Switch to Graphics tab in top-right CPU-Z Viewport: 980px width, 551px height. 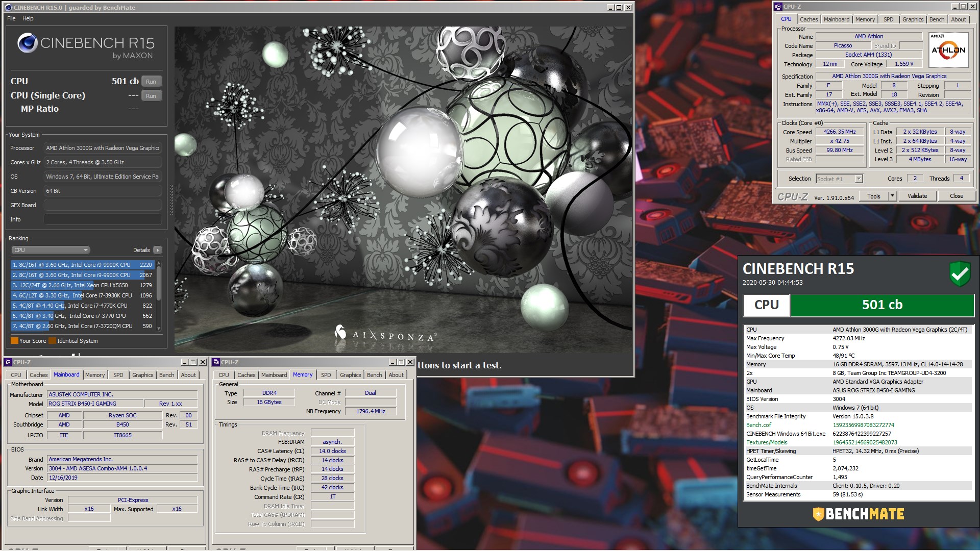point(913,19)
